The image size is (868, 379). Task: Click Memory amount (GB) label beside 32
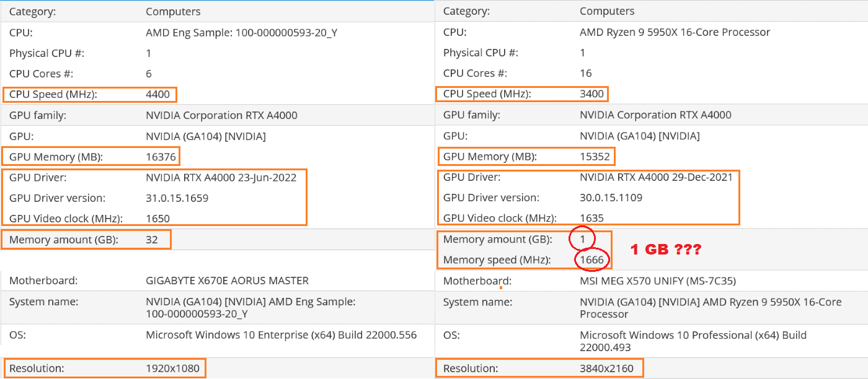click(64, 240)
